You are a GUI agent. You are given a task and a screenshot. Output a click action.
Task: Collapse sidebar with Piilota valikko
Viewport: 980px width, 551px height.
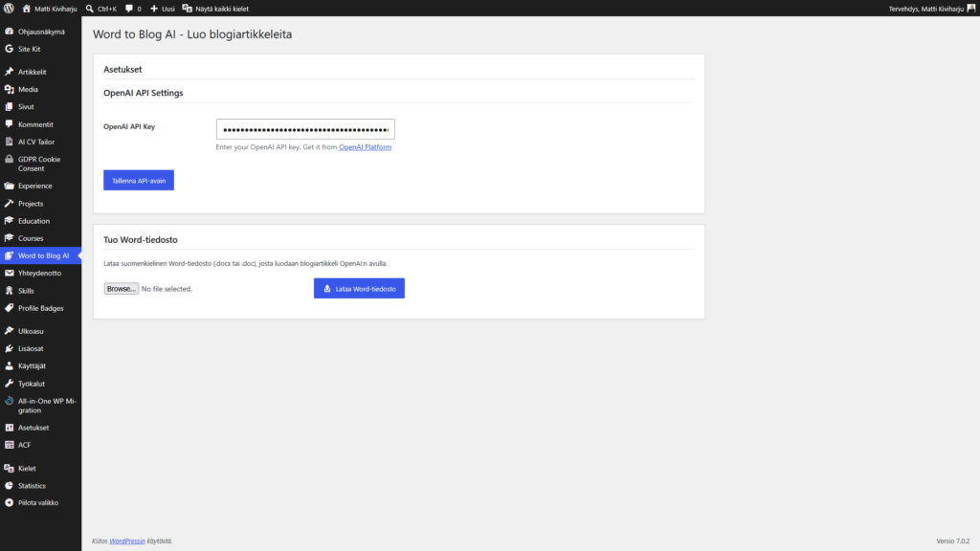(x=40, y=502)
